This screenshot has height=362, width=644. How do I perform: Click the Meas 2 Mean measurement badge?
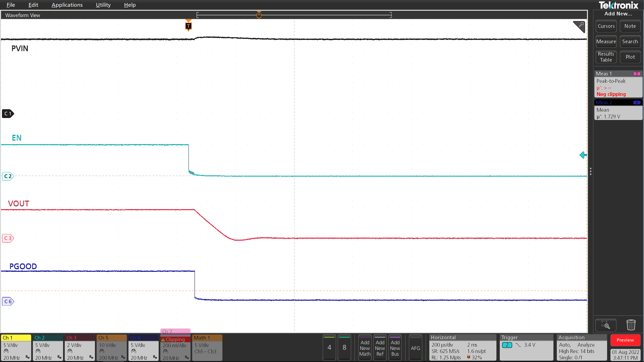point(618,111)
